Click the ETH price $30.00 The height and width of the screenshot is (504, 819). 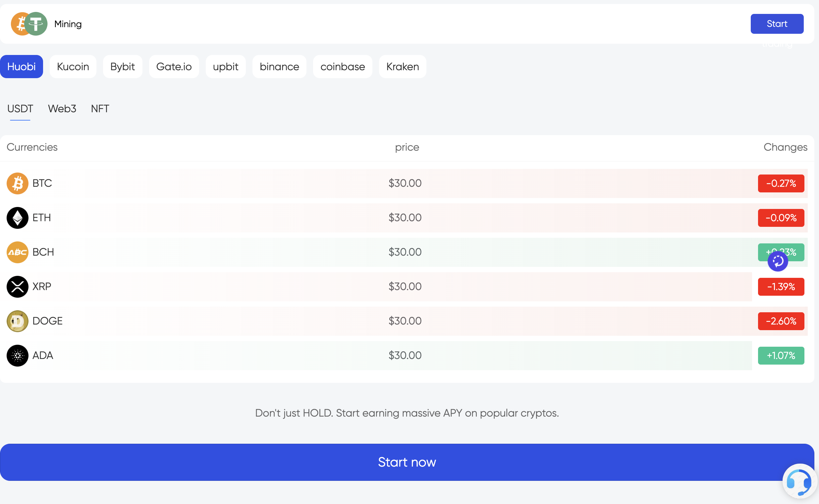click(x=405, y=218)
